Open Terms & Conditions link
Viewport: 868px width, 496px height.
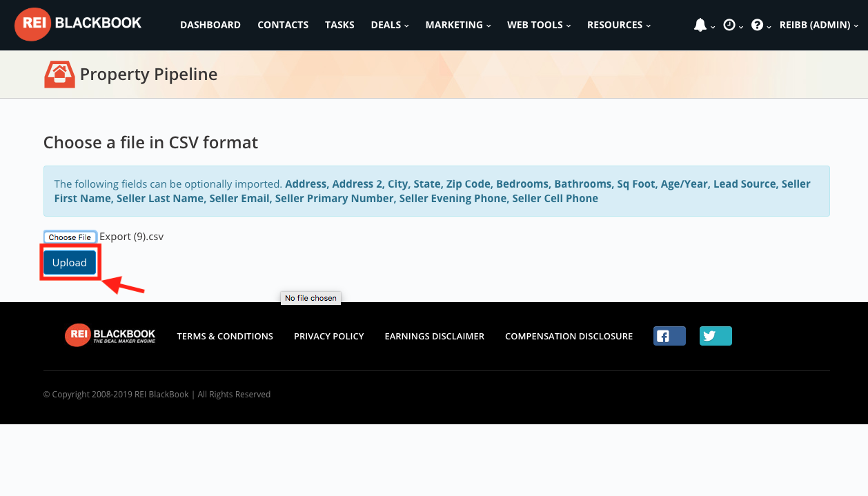click(225, 336)
